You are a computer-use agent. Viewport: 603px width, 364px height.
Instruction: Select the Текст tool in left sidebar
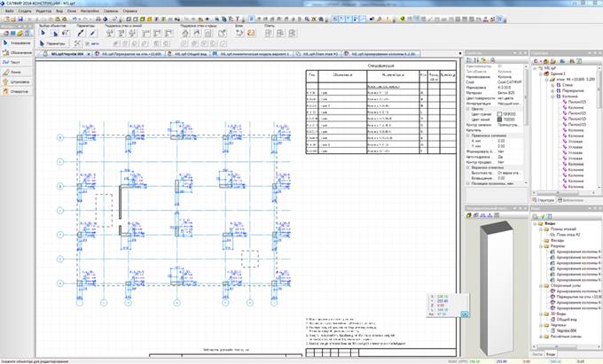17,62
